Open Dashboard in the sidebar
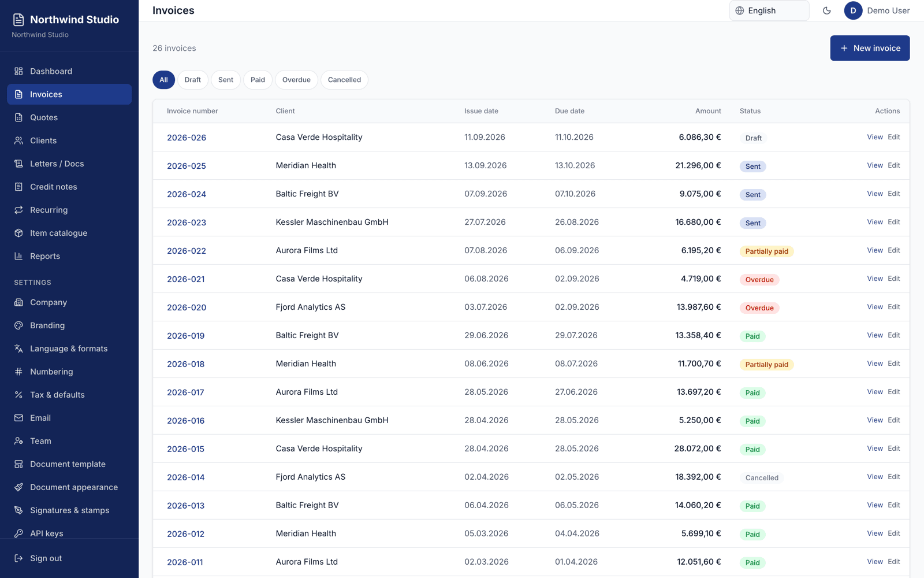 (69, 71)
